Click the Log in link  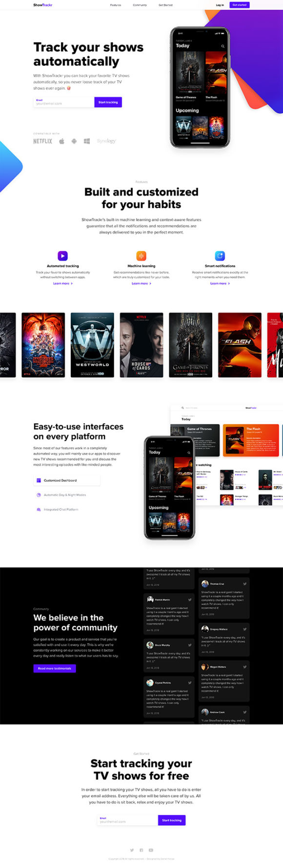[x=220, y=5]
